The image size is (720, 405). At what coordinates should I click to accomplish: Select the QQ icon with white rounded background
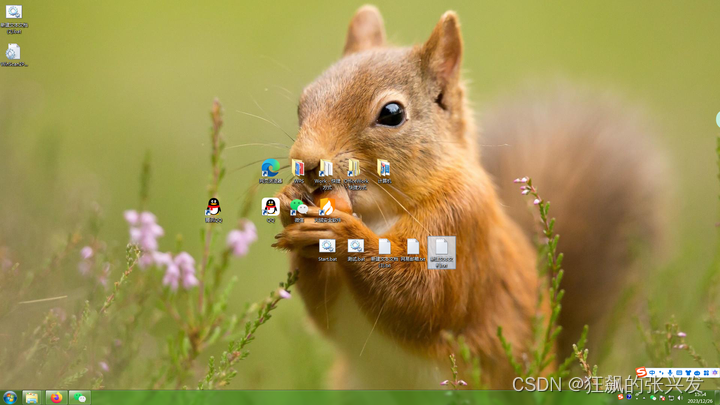coord(270,210)
